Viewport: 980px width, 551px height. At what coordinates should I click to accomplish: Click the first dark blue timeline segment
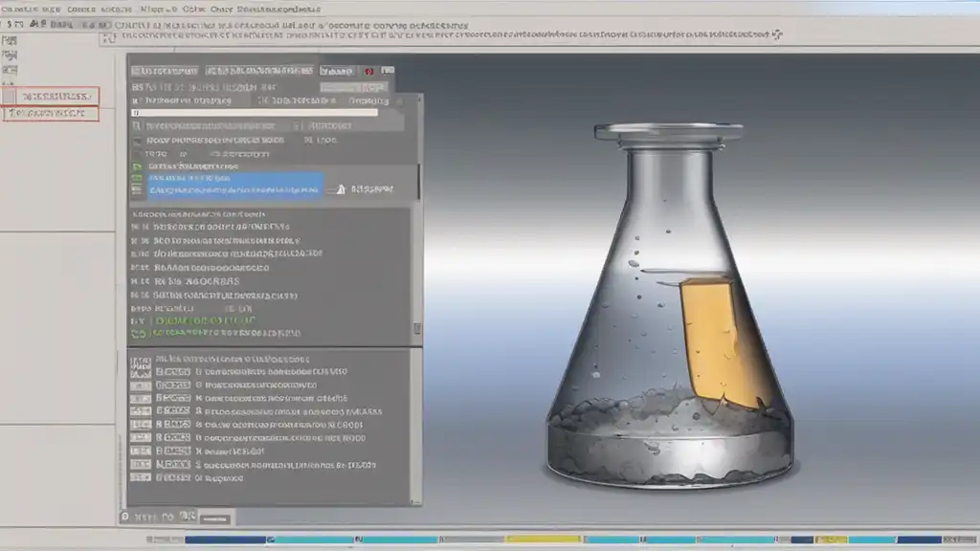click(225, 540)
